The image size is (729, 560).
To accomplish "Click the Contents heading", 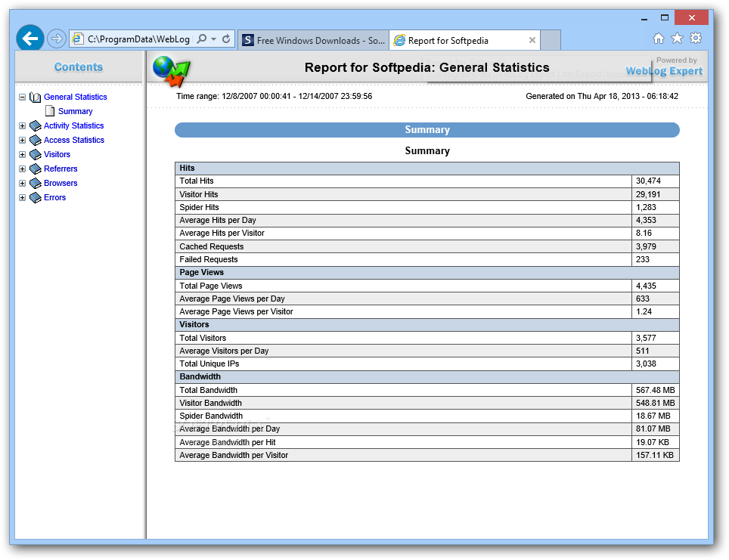I will tap(79, 67).
